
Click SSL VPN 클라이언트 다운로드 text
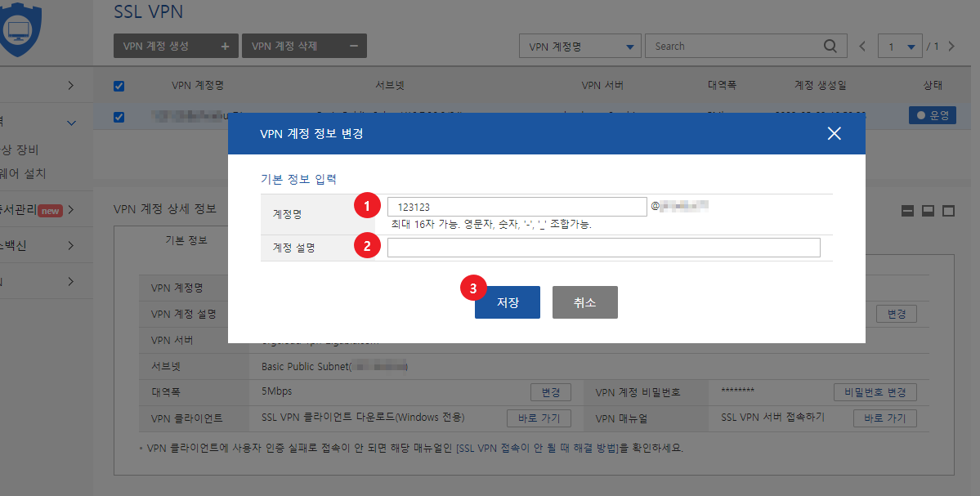(x=363, y=418)
